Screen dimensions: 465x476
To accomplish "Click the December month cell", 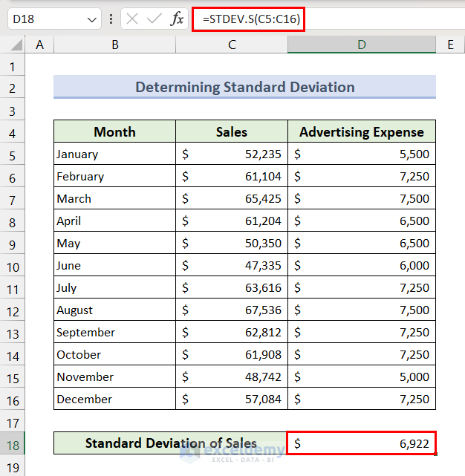I will point(114,400).
